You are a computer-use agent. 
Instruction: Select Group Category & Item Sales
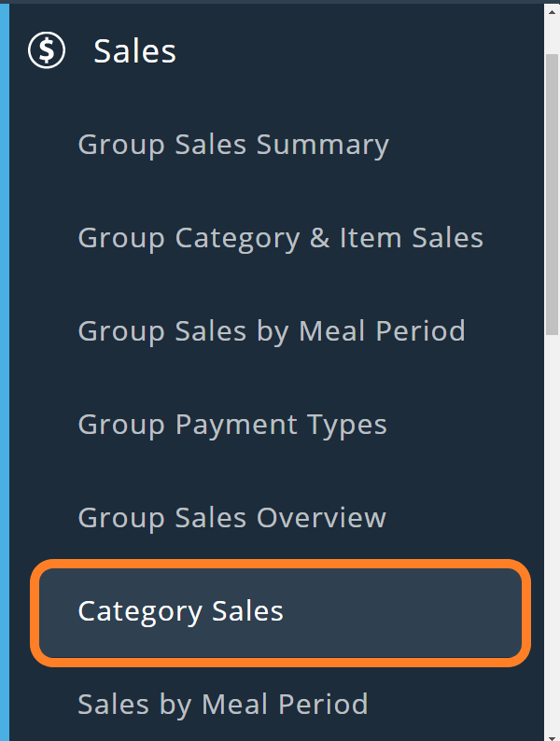pos(280,238)
